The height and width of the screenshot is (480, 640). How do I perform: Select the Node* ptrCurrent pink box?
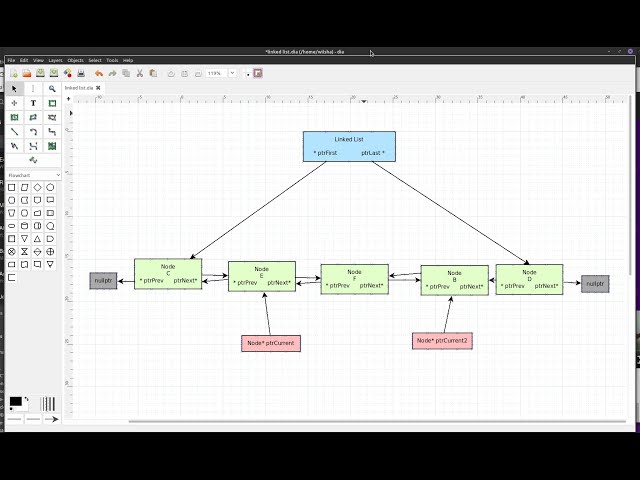pos(271,343)
